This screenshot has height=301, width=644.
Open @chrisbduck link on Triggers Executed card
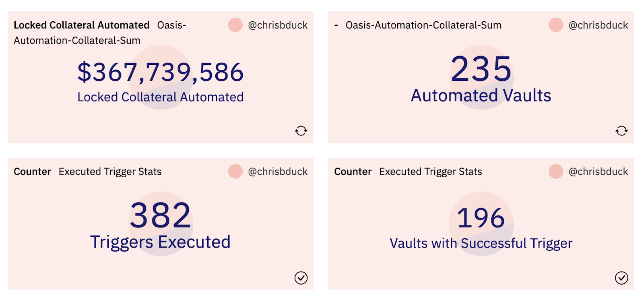point(278,172)
